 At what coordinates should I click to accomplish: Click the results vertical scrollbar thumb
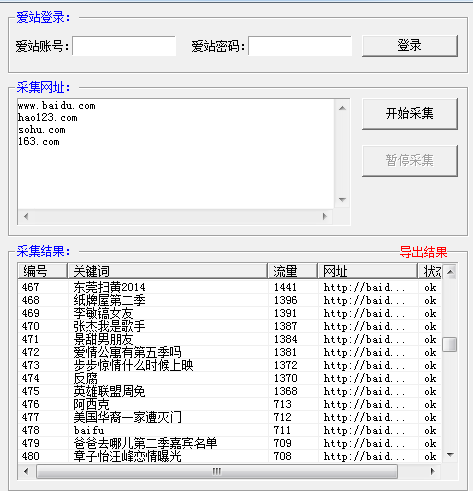450,344
